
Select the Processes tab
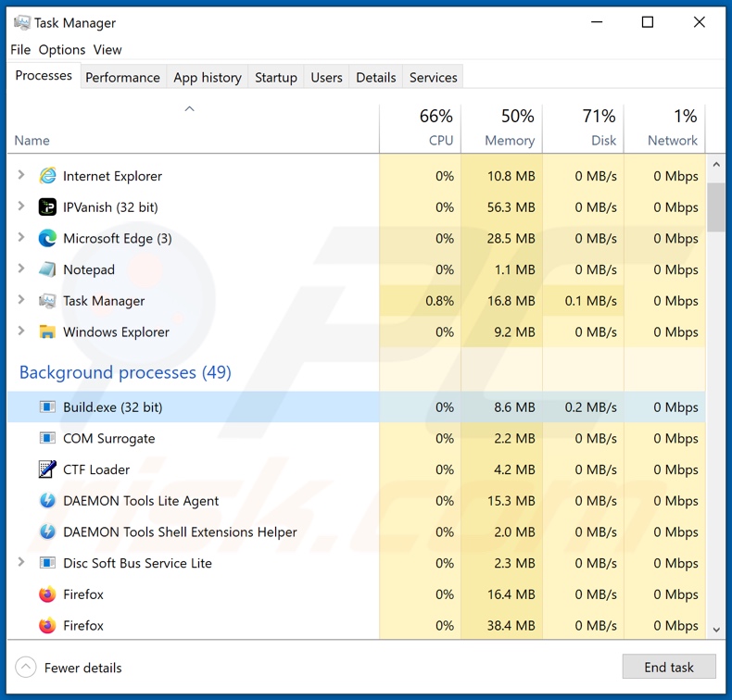point(44,76)
